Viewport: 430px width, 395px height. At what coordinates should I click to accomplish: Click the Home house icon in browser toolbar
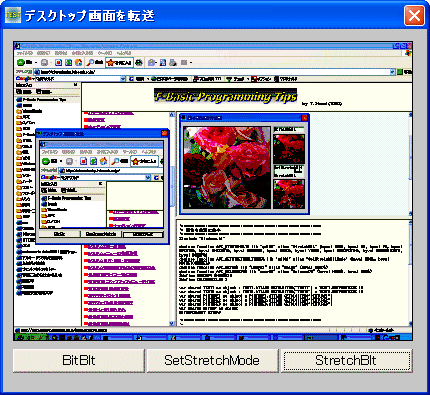tap(78, 62)
